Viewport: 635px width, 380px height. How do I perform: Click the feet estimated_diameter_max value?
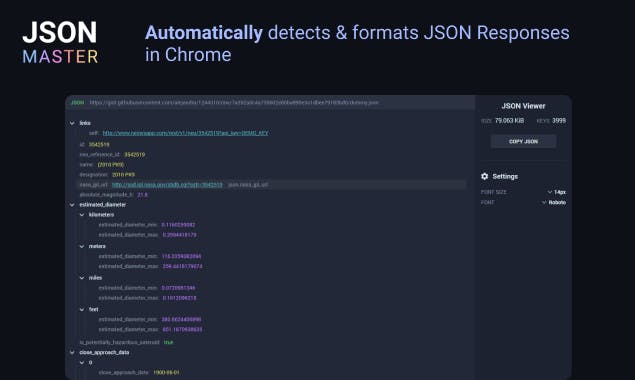coord(182,330)
